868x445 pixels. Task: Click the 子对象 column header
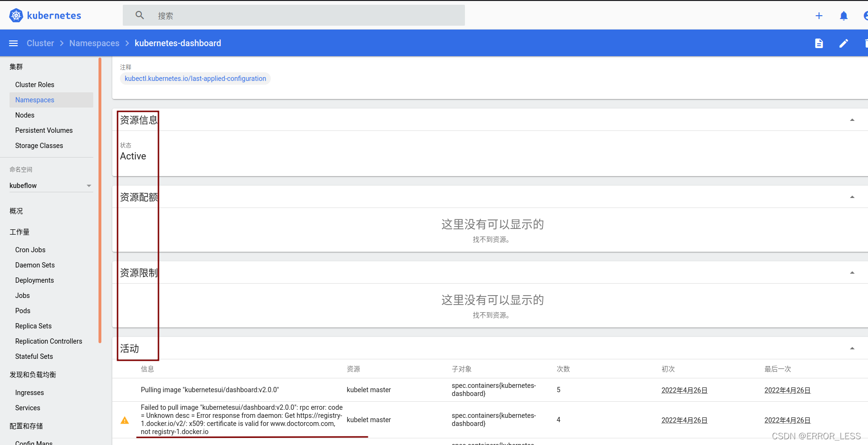coord(462,369)
